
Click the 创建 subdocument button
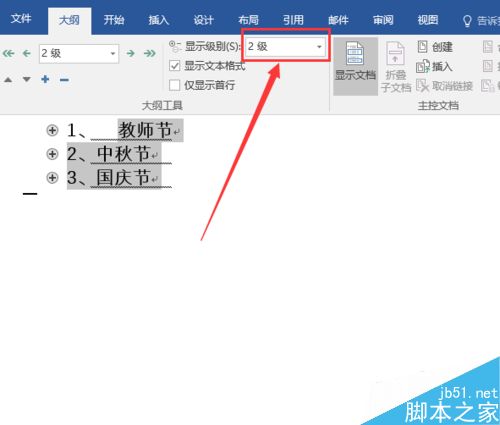point(435,47)
